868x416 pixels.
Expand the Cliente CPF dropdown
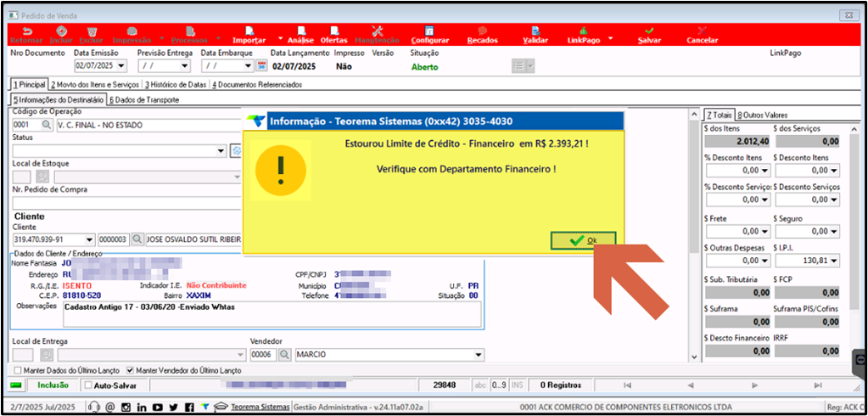tap(90, 240)
